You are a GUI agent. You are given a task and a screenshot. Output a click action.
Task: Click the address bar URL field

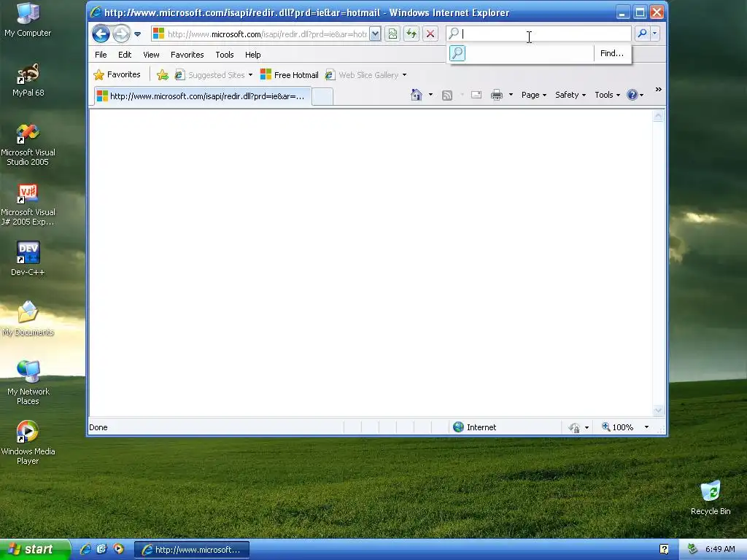pyautogui.click(x=267, y=34)
